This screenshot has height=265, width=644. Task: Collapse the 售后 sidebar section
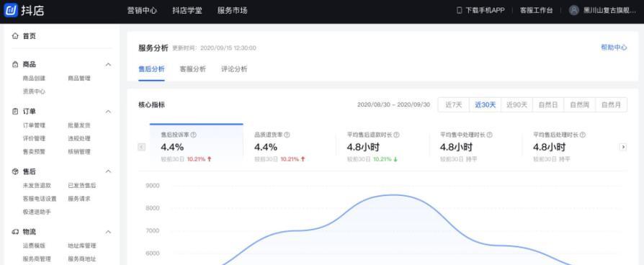[x=109, y=171]
